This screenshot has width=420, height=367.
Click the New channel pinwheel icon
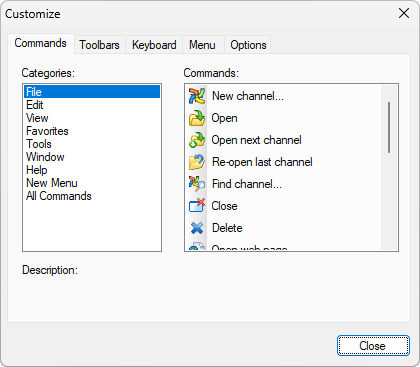(197, 96)
